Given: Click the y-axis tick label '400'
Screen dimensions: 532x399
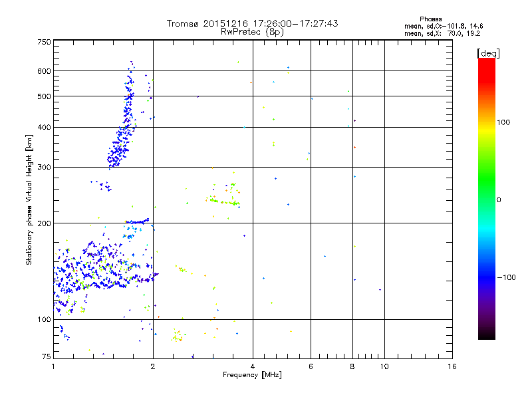Looking at the screenshot, I should pyautogui.click(x=44, y=127).
